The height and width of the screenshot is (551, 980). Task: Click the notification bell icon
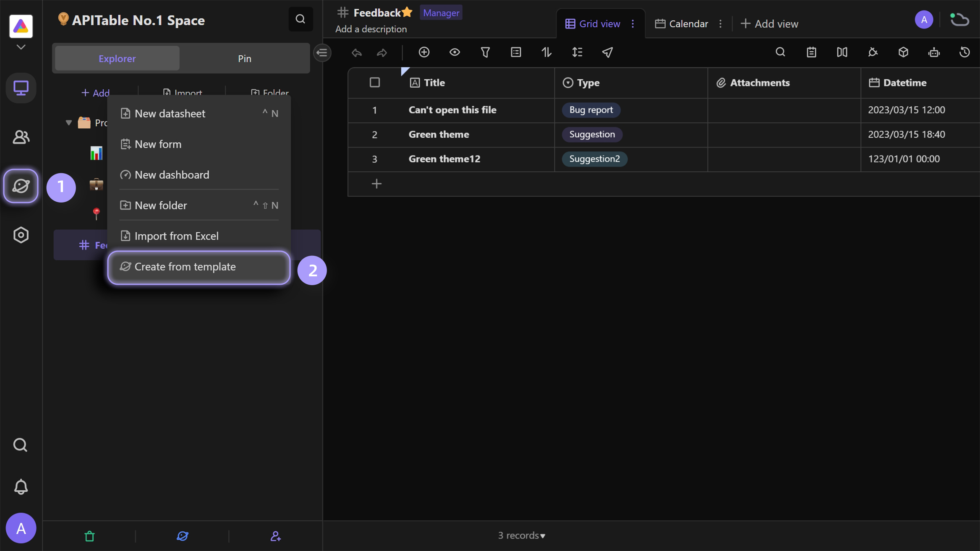click(20, 487)
